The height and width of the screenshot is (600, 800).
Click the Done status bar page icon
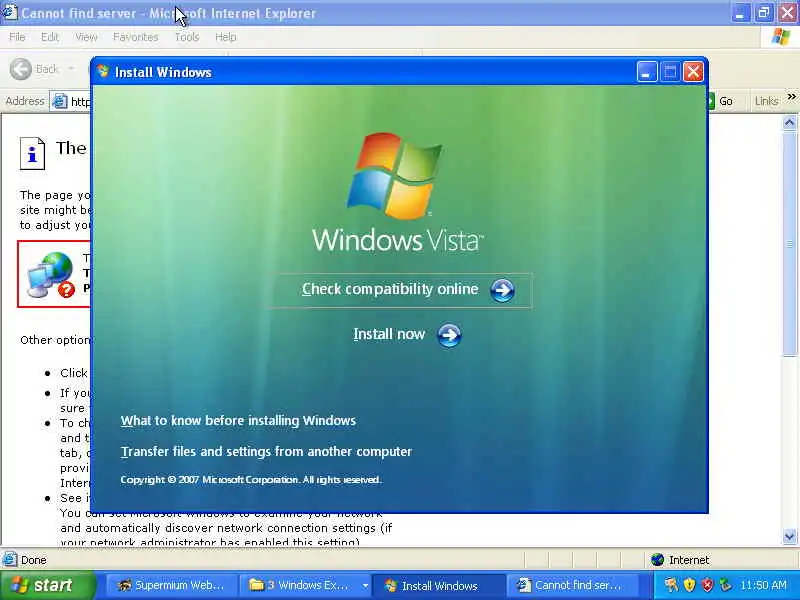[x=9, y=560]
